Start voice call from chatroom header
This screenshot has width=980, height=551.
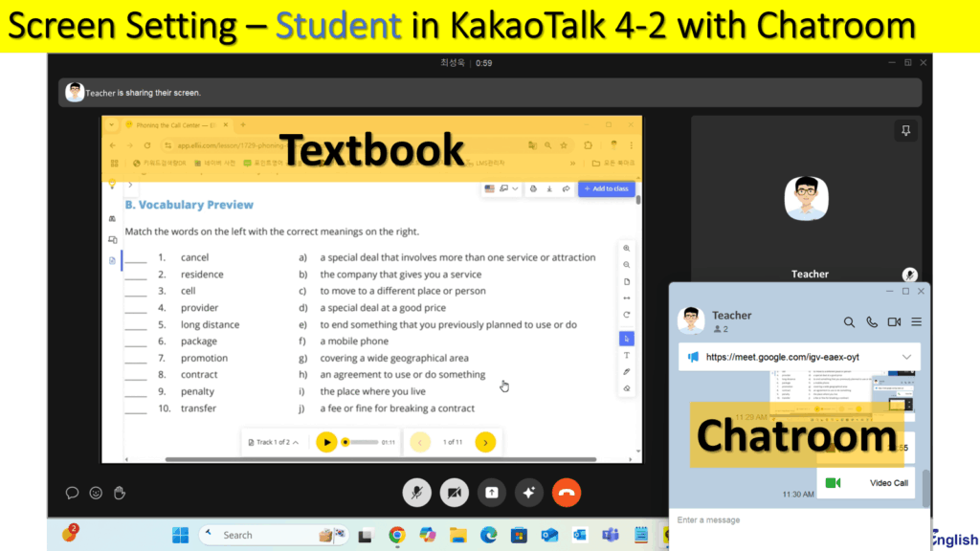coord(871,322)
